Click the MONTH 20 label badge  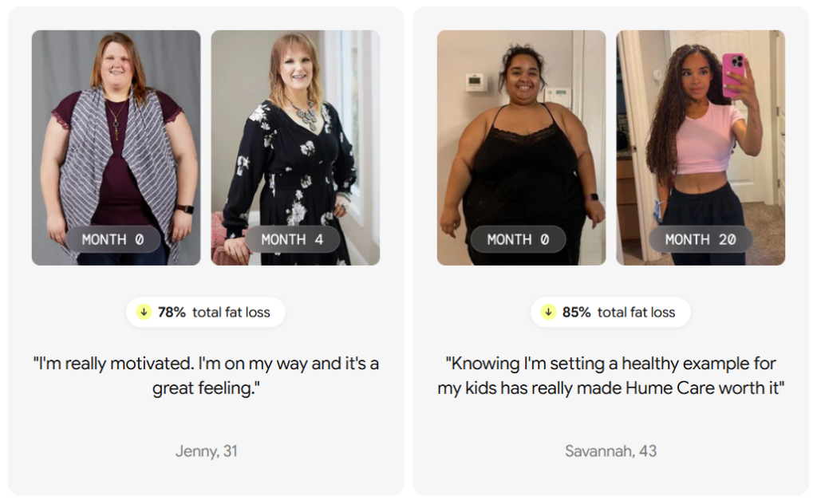pyautogui.click(x=701, y=239)
